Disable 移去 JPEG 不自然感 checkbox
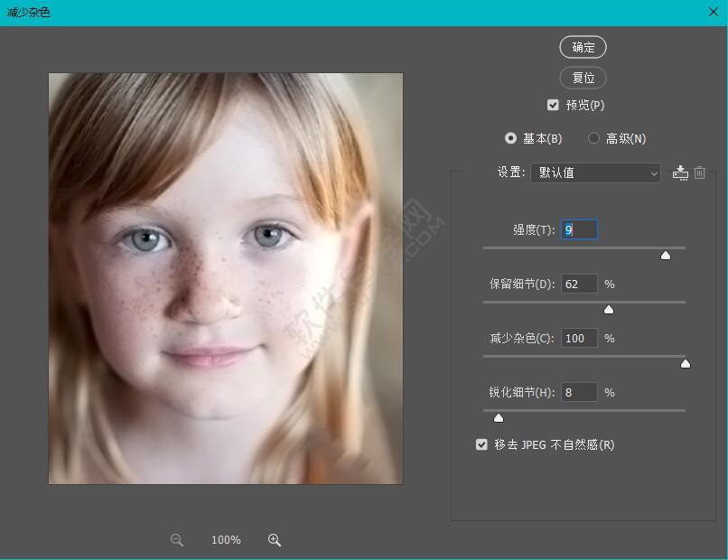728x560 pixels. pos(481,445)
